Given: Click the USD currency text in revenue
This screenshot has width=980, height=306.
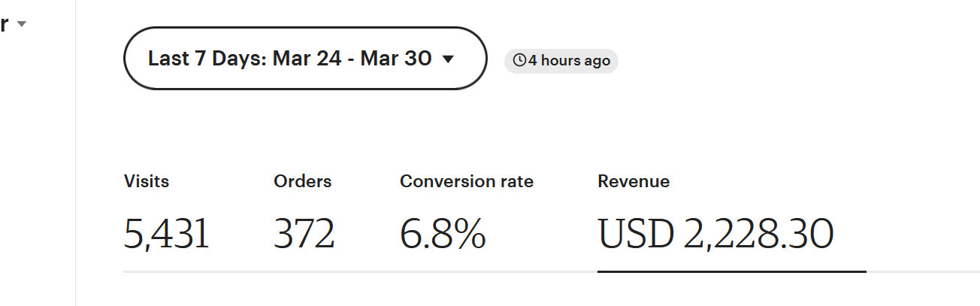Looking at the screenshot, I should coord(636,235).
